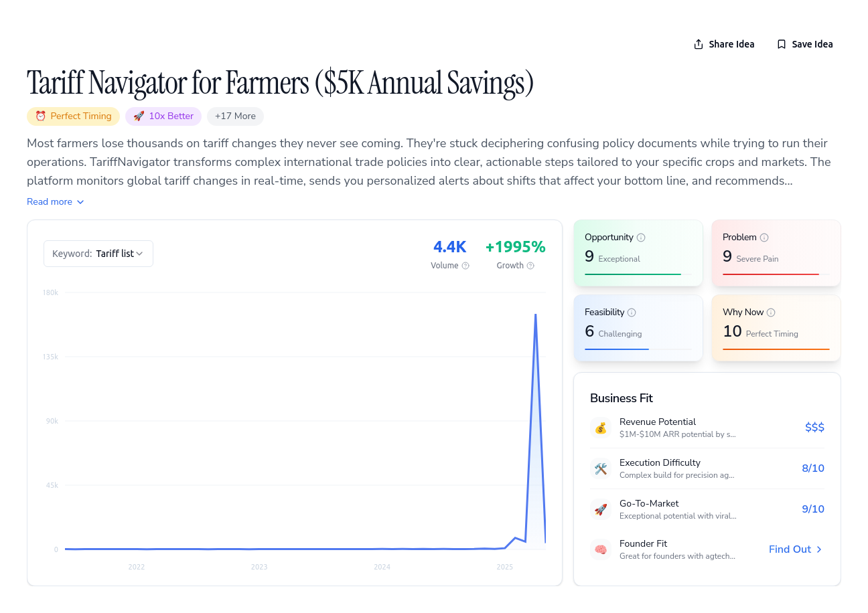Click the money bag Revenue Potential icon
The height and width of the screenshot is (613, 868).
coord(601,428)
